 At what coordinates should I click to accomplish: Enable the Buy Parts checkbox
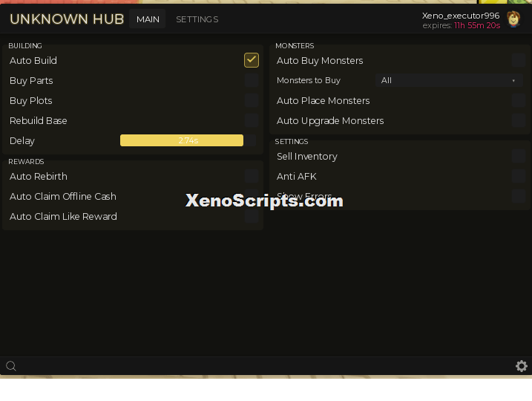point(252,80)
